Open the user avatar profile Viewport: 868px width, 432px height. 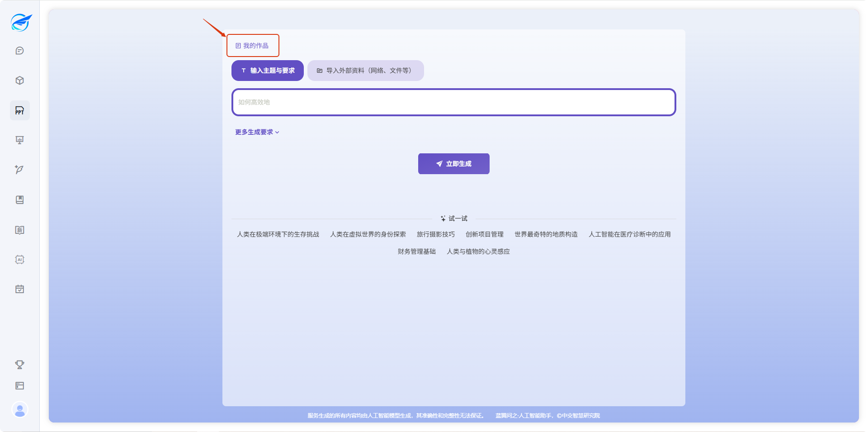[20, 410]
